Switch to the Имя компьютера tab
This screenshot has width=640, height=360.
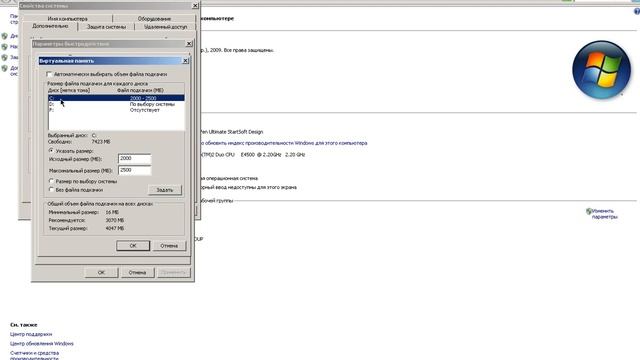point(67,19)
